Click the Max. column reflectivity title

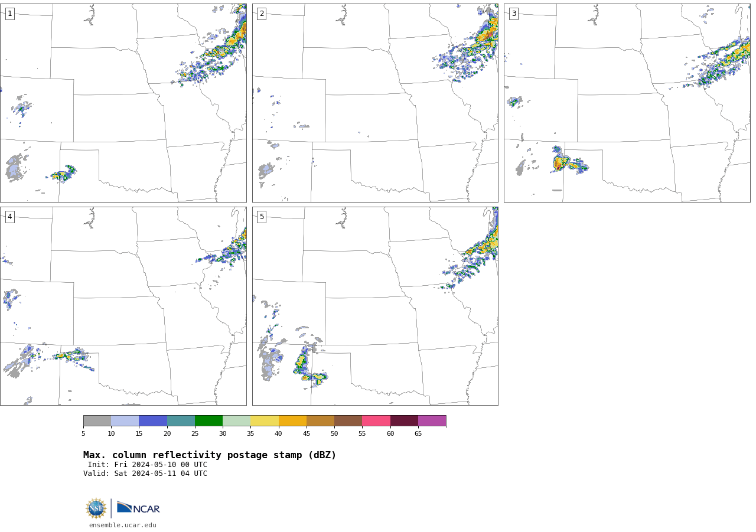point(210,455)
